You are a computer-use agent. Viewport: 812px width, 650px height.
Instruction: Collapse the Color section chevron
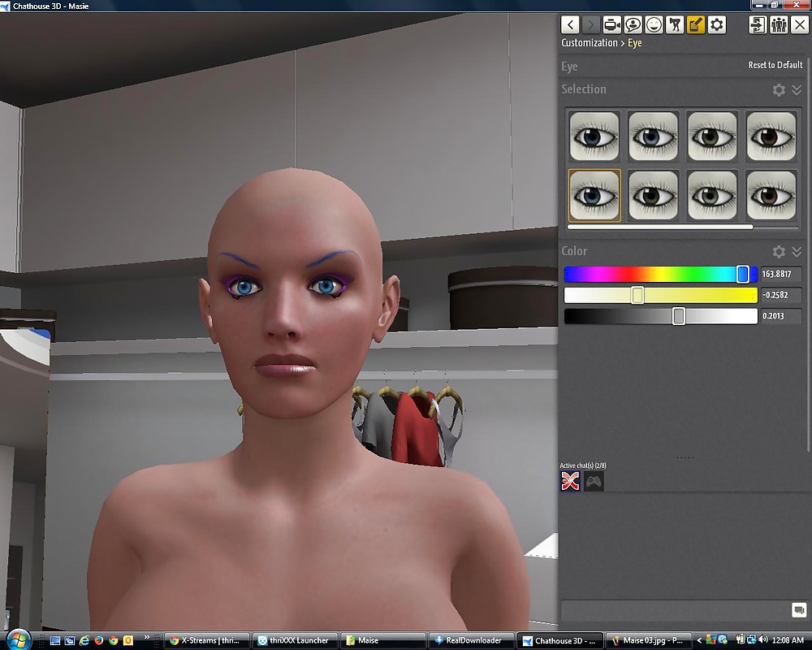click(x=797, y=252)
